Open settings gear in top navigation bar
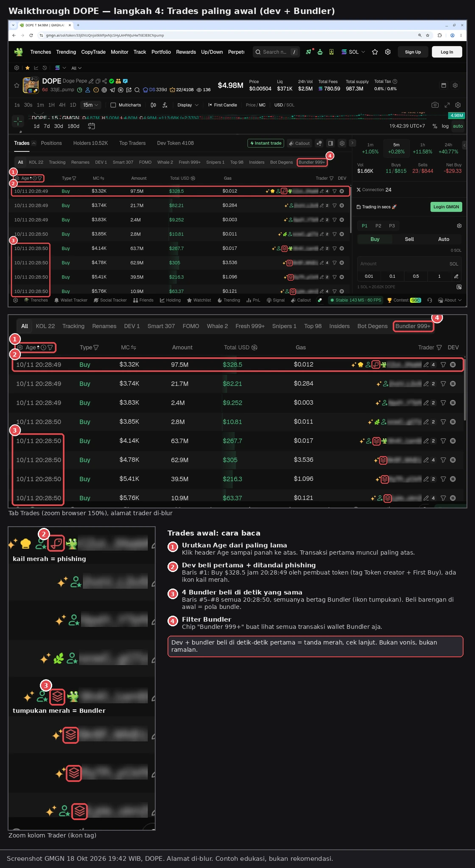475x868 pixels. [388, 52]
